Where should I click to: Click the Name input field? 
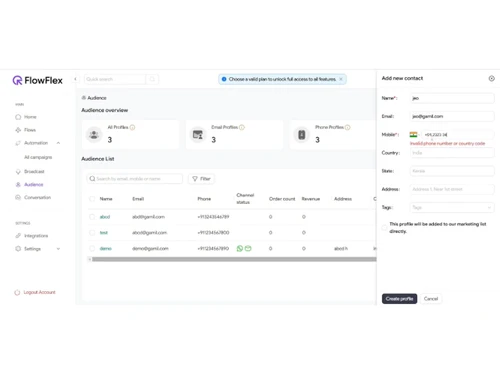(452, 98)
